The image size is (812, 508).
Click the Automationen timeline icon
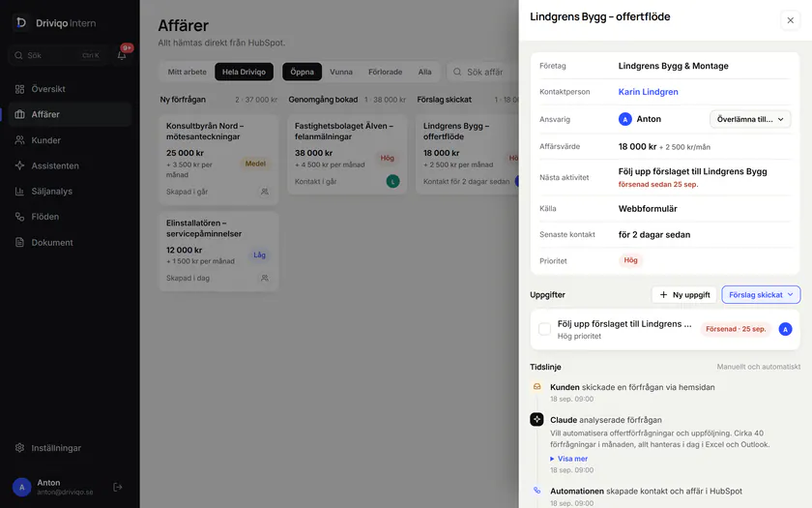click(x=537, y=491)
